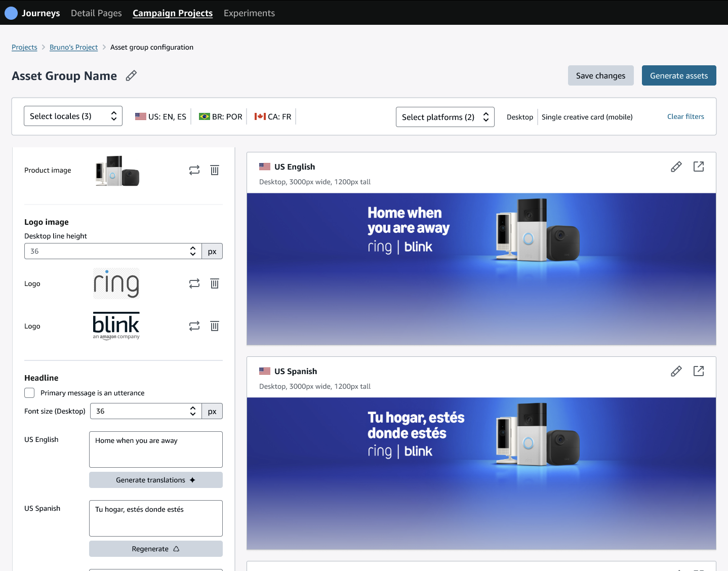The width and height of the screenshot is (728, 571).
Task: Focus the Desktop line height input
Action: point(113,251)
